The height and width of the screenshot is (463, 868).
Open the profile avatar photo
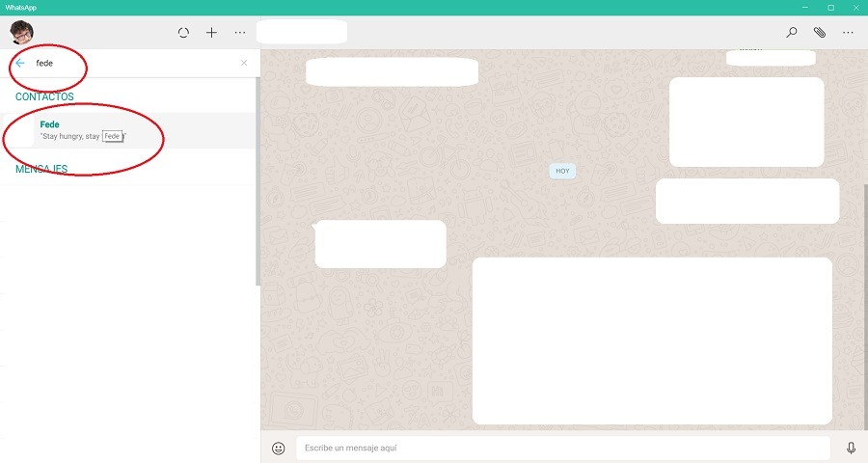21,33
